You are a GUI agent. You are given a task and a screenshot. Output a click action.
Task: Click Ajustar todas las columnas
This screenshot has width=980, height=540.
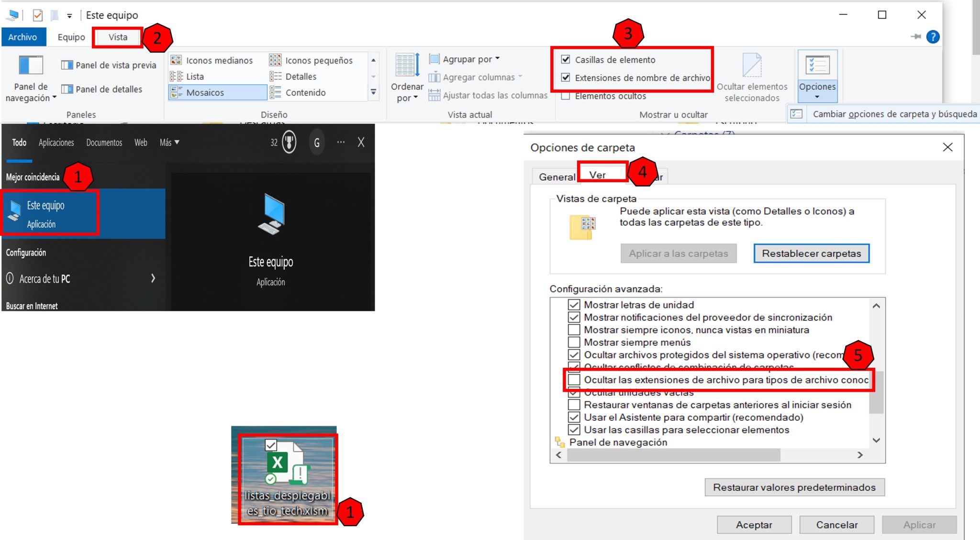click(x=488, y=95)
